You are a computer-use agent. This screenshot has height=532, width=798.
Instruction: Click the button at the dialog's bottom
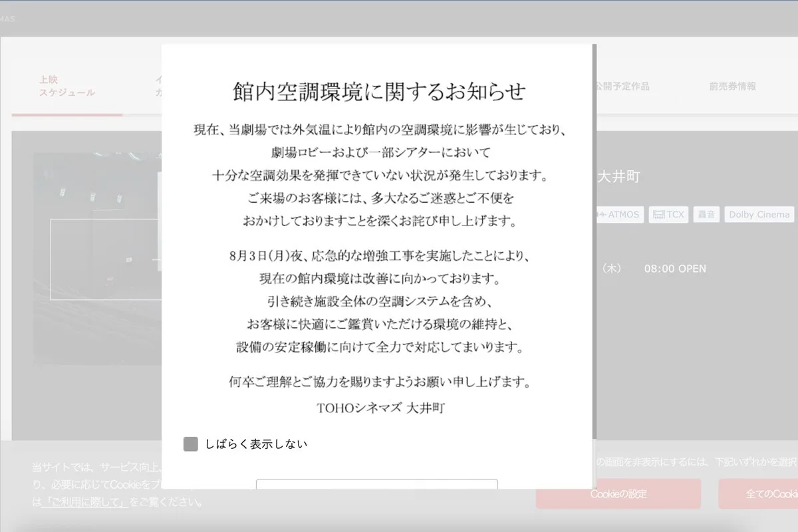coord(377,484)
